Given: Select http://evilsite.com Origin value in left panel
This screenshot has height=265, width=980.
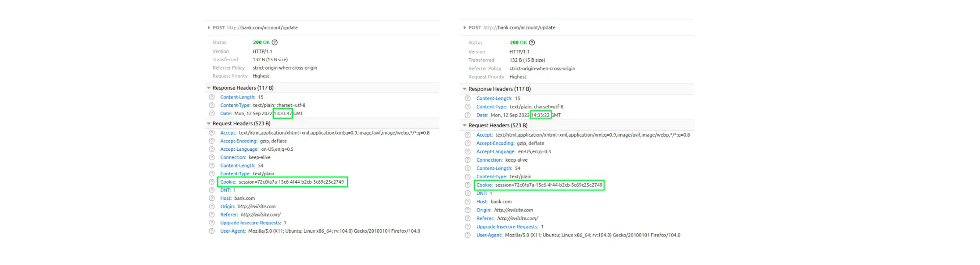Looking at the screenshot, I should pyautogui.click(x=256, y=206).
